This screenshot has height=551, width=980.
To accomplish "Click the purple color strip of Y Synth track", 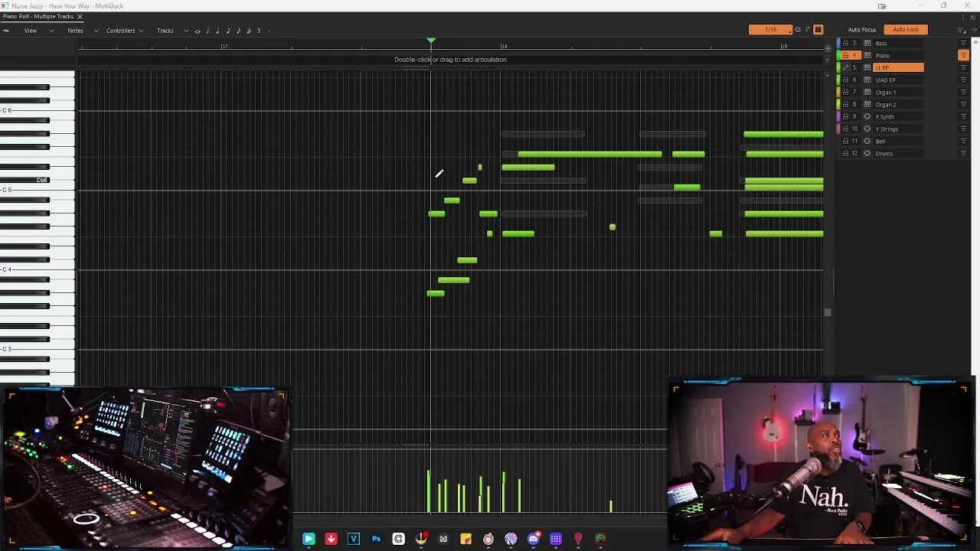I will click(838, 116).
